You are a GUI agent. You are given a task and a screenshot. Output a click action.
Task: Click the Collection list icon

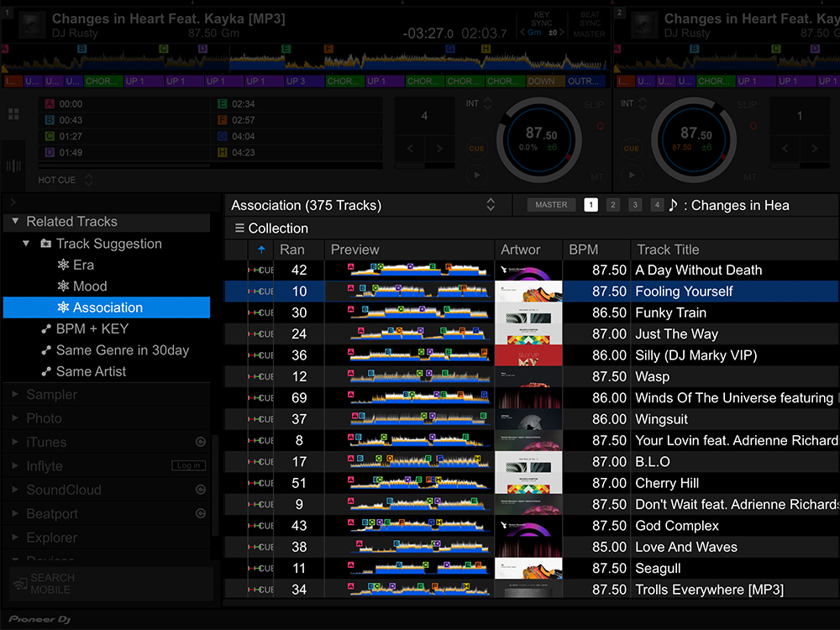coord(239,228)
